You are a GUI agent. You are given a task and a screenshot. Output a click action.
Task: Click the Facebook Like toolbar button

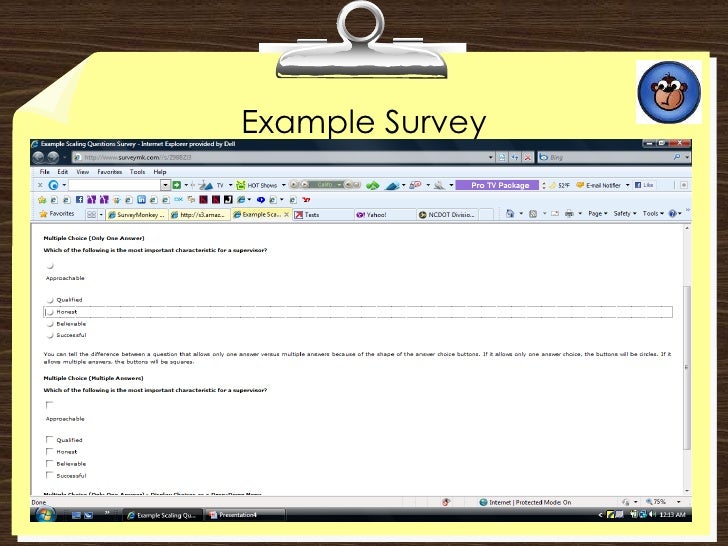(x=644, y=185)
